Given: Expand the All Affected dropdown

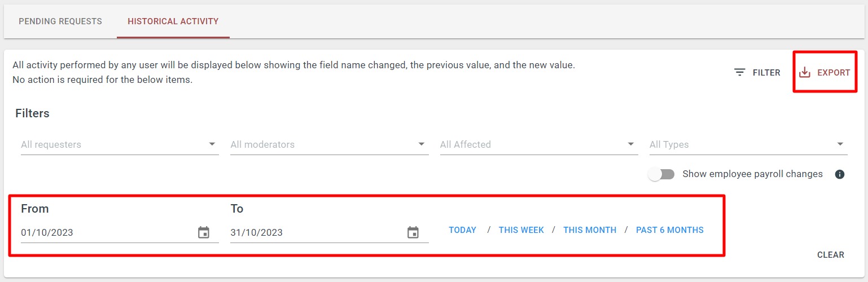Looking at the screenshot, I should 538,144.
